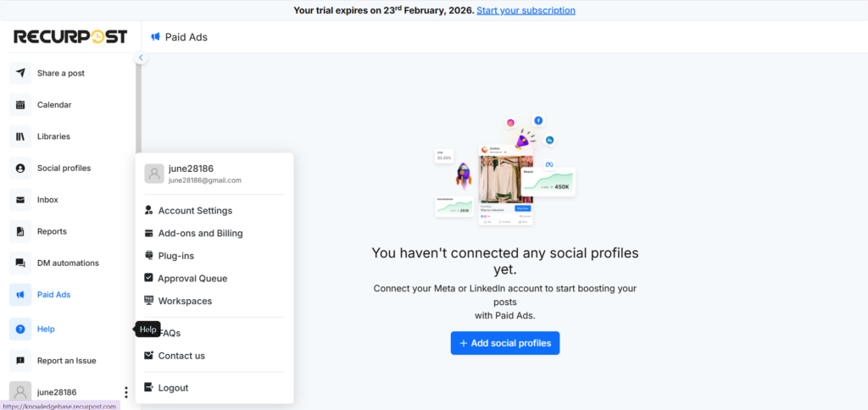
Task: Collapse the sidebar with chevron arrow
Action: point(141,58)
